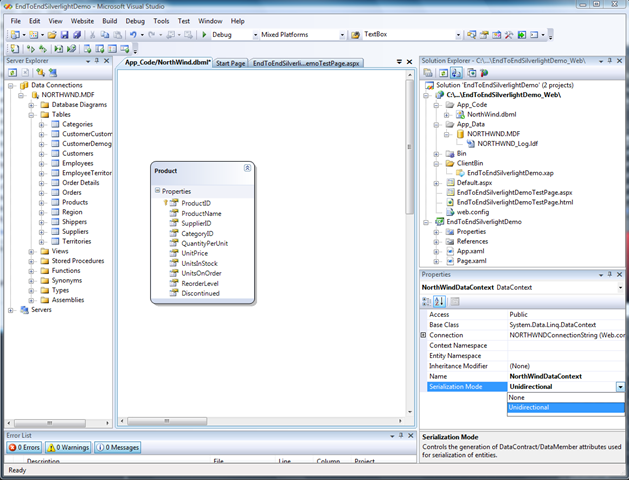Image resolution: width=629 pixels, height=480 pixels.
Task: Click Categorized view icon in Properties panel
Action: coord(428,300)
